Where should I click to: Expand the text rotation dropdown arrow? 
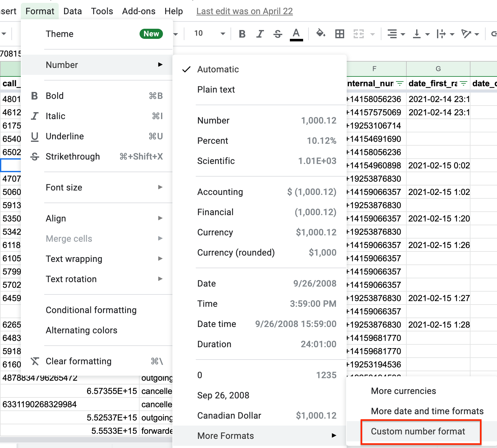(477, 34)
